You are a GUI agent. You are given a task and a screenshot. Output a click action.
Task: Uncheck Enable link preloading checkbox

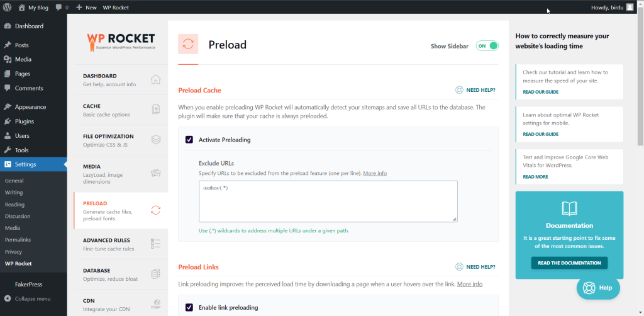pos(189,307)
